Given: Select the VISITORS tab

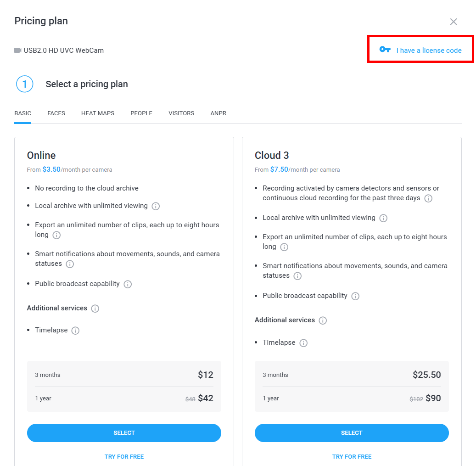Looking at the screenshot, I should tap(181, 113).
